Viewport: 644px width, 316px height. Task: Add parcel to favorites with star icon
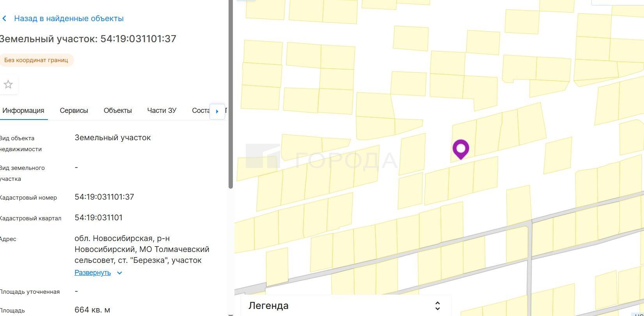pyautogui.click(x=8, y=84)
